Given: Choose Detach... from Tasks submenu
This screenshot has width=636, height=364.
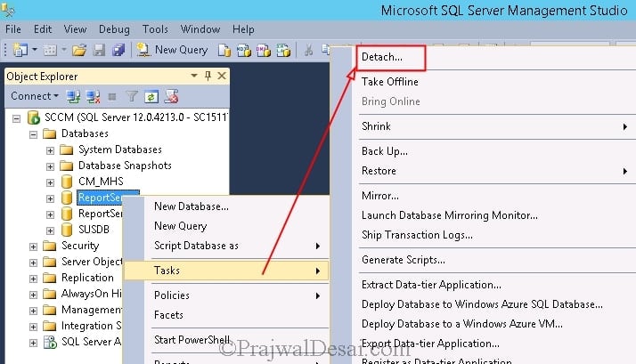Looking at the screenshot, I should pyautogui.click(x=382, y=57).
